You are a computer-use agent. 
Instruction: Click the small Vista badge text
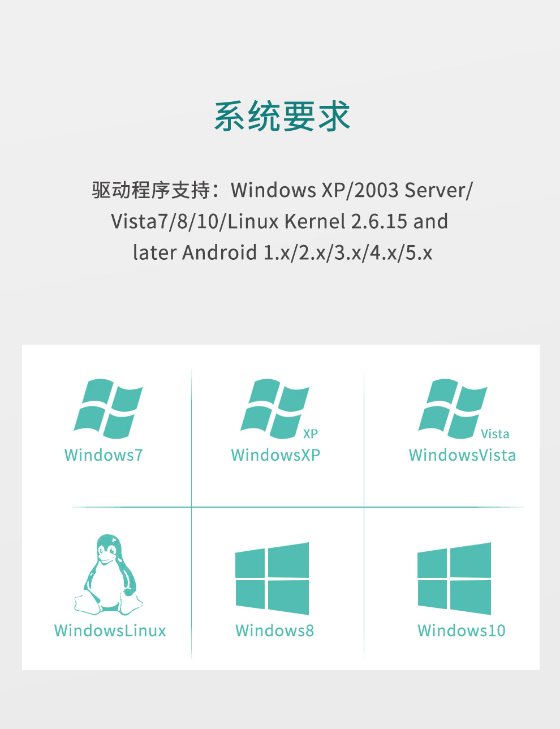(495, 434)
